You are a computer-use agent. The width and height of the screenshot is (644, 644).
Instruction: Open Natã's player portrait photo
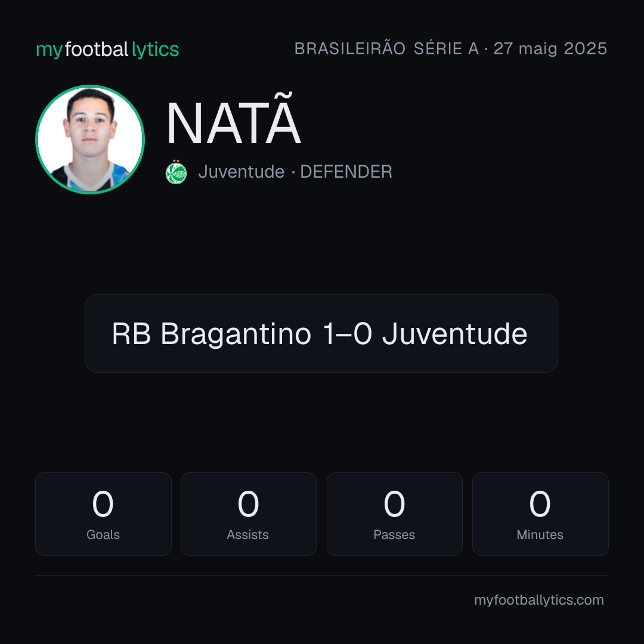point(90,139)
